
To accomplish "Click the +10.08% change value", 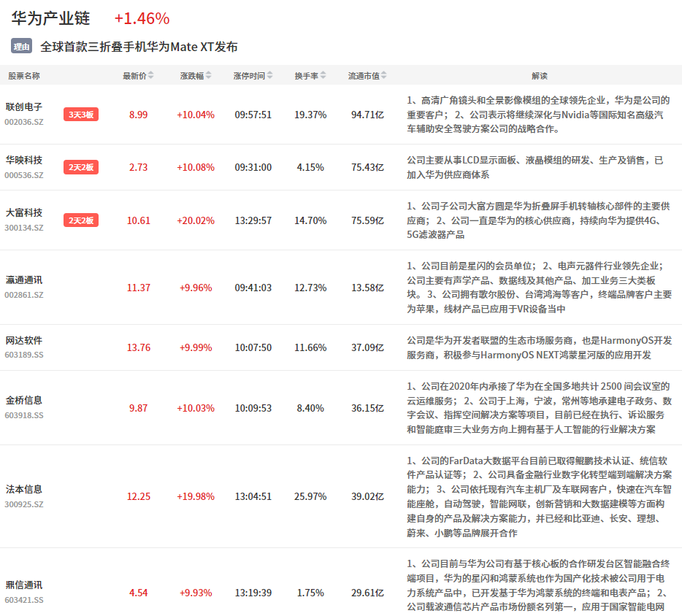I will coord(195,167).
